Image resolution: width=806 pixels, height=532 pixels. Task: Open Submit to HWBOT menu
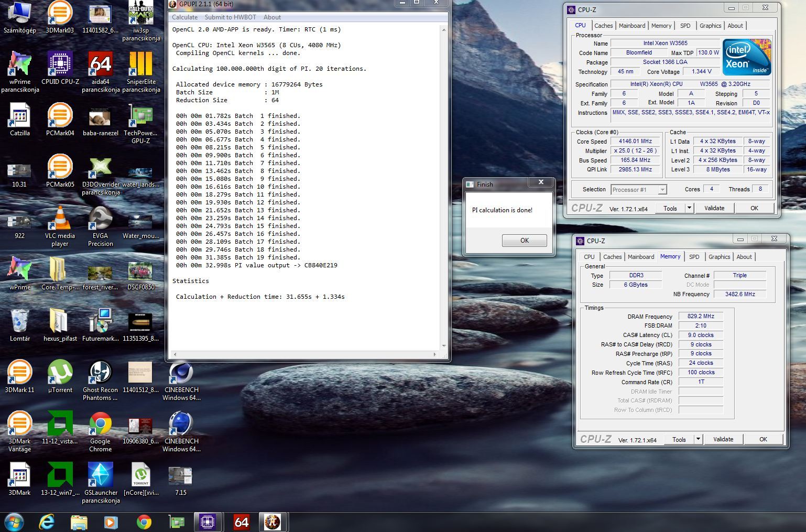[230, 17]
